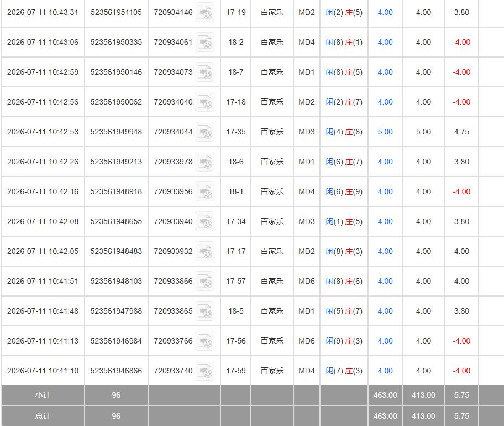Click round number 720934146
This screenshot has height=426, width=504.
pyautogui.click(x=173, y=13)
